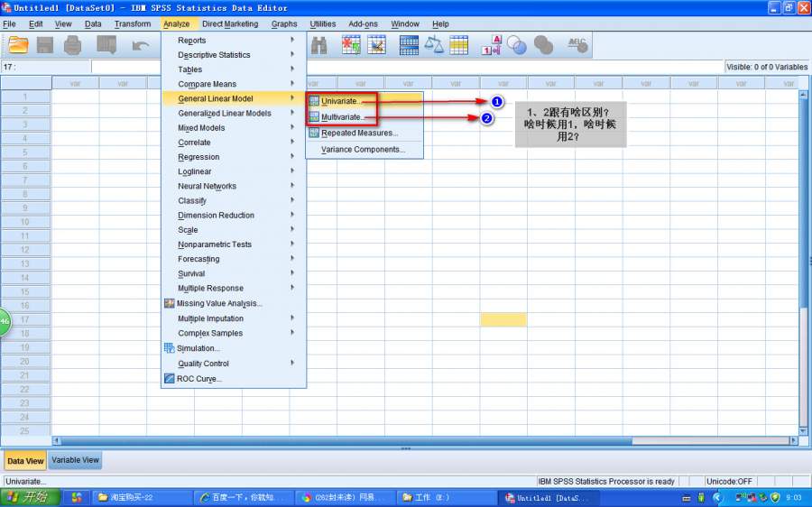Click the Split File grid icon

(x=409, y=45)
